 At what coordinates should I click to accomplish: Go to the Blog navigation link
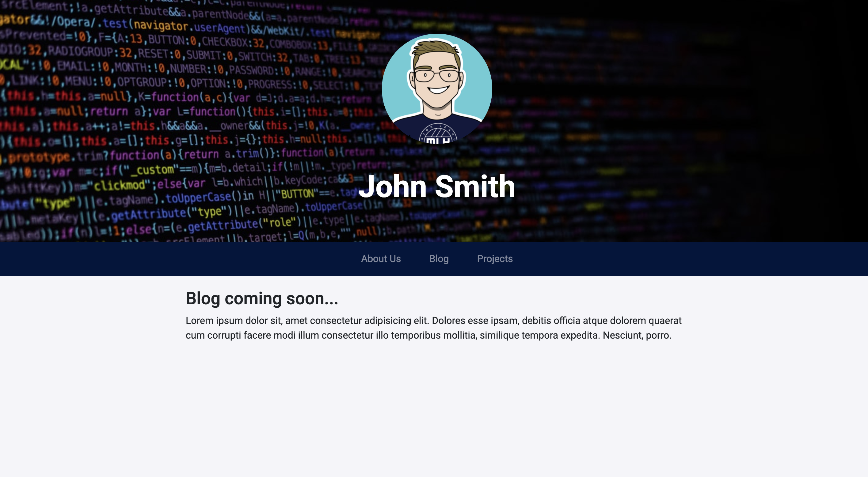click(439, 258)
